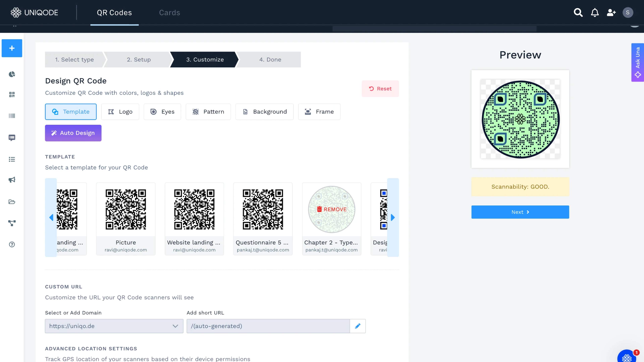Screen dimensions: 644x362
Task: Click the auto-generated short URL field
Action: tap(268, 326)
